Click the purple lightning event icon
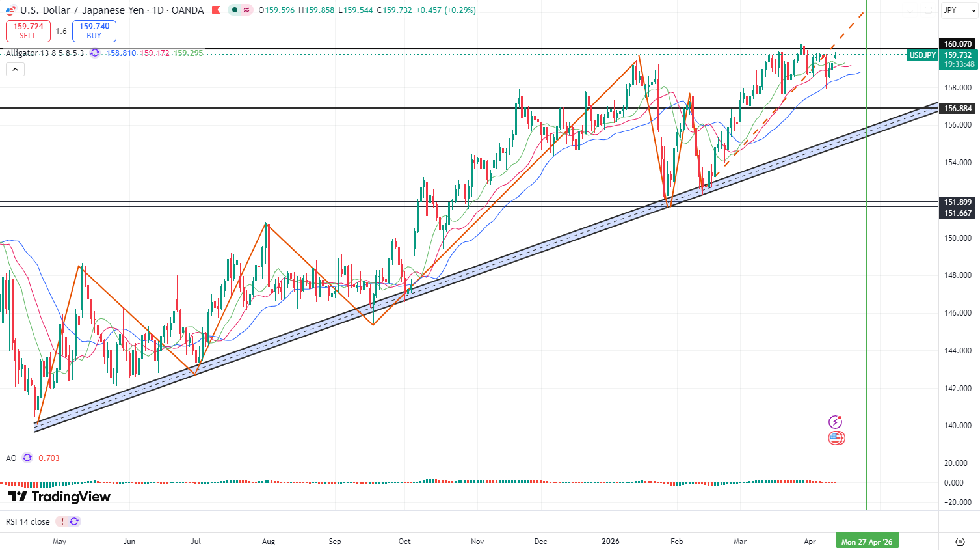This screenshot has width=980, height=550. coord(836,422)
